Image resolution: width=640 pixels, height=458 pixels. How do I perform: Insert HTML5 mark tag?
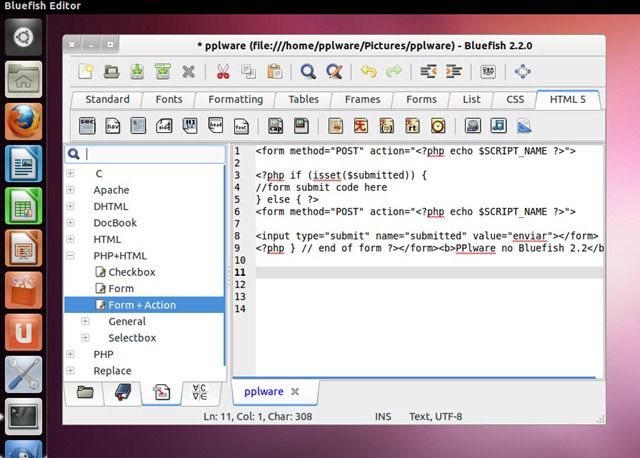[x=336, y=126]
